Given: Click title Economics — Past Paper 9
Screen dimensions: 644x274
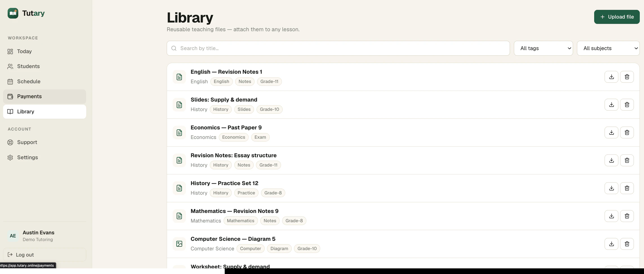Looking at the screenshot, I should point(226,127).
